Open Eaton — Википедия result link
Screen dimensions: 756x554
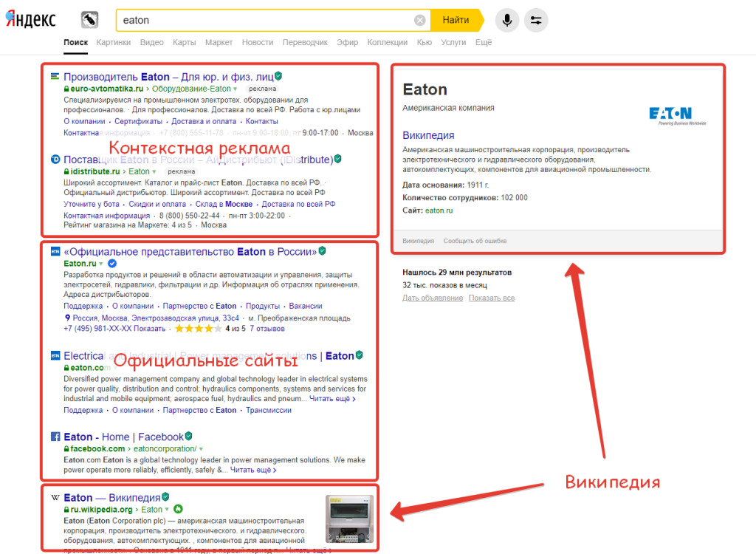(112, 498)
